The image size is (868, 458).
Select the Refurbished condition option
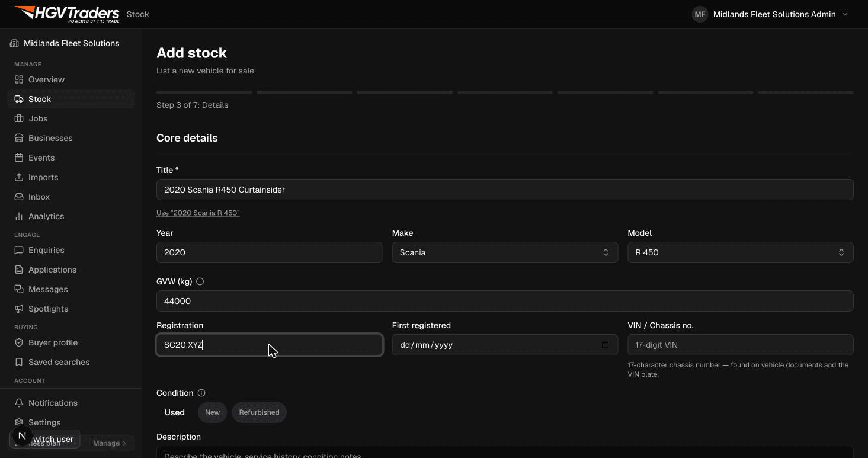(259, 412)
